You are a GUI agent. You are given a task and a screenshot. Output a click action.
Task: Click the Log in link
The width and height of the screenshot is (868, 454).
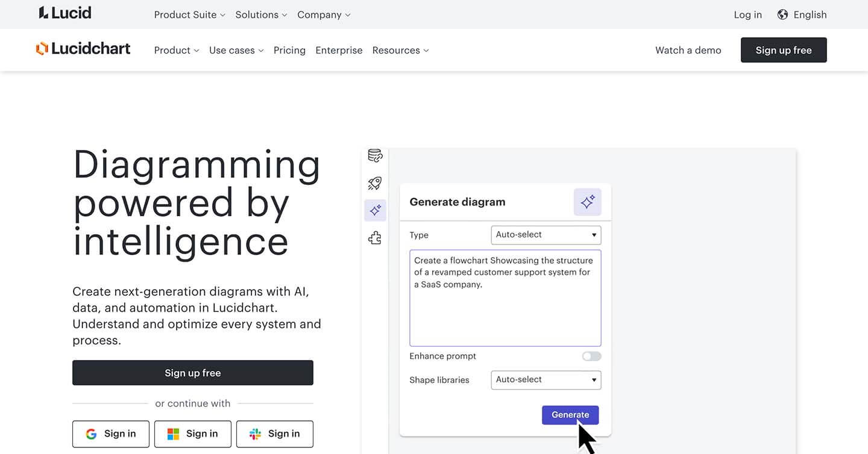[x=747, y=14]
